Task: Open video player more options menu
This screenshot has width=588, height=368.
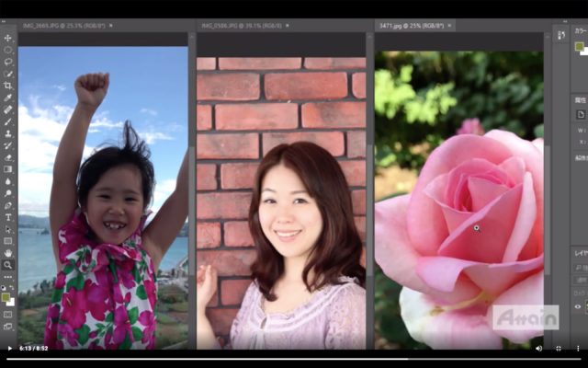Action: pos(578,349)
